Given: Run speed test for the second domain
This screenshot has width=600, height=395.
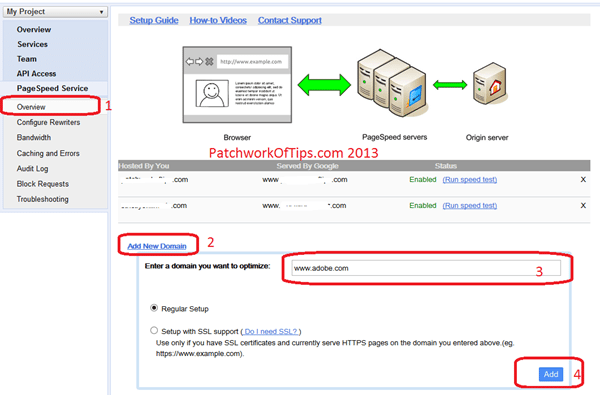Looking at the screenshot, I should (470, 206).
